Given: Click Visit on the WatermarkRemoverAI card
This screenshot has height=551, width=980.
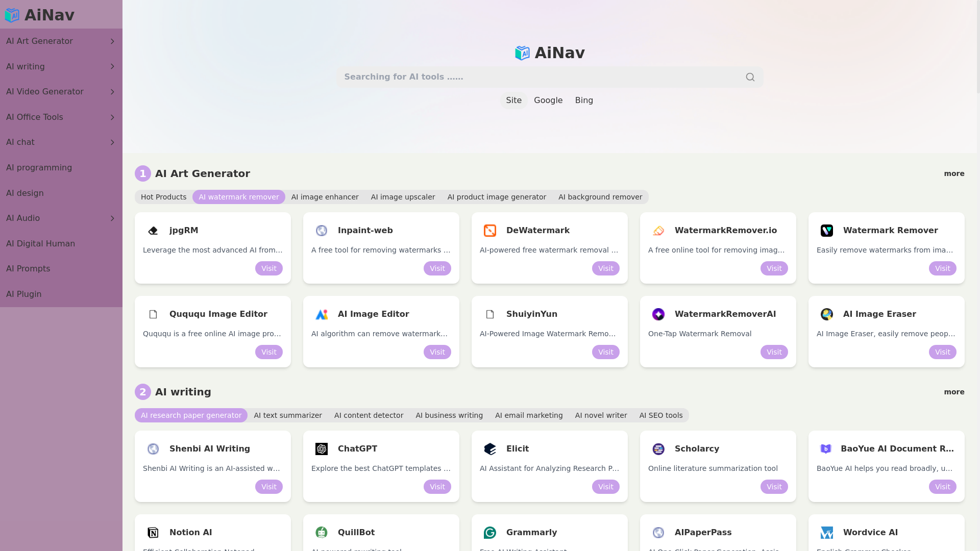Looking at the screenshot, I should [x=774, y=352].
